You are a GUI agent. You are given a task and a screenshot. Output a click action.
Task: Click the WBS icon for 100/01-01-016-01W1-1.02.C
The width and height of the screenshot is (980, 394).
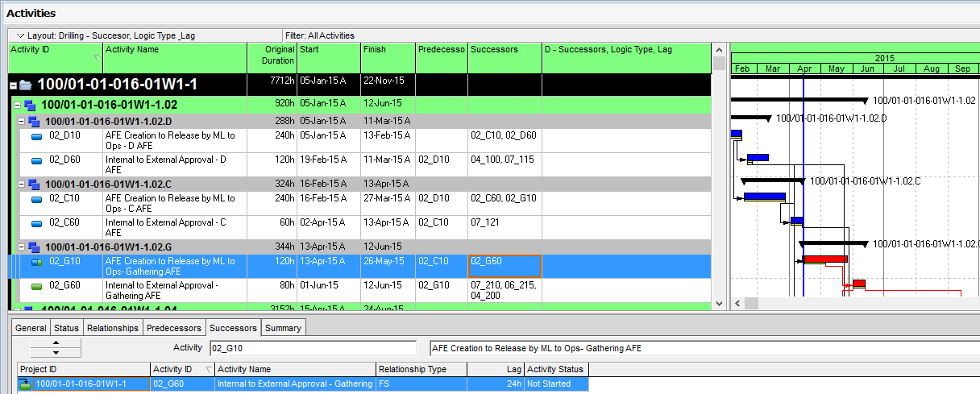coord(34,184)
